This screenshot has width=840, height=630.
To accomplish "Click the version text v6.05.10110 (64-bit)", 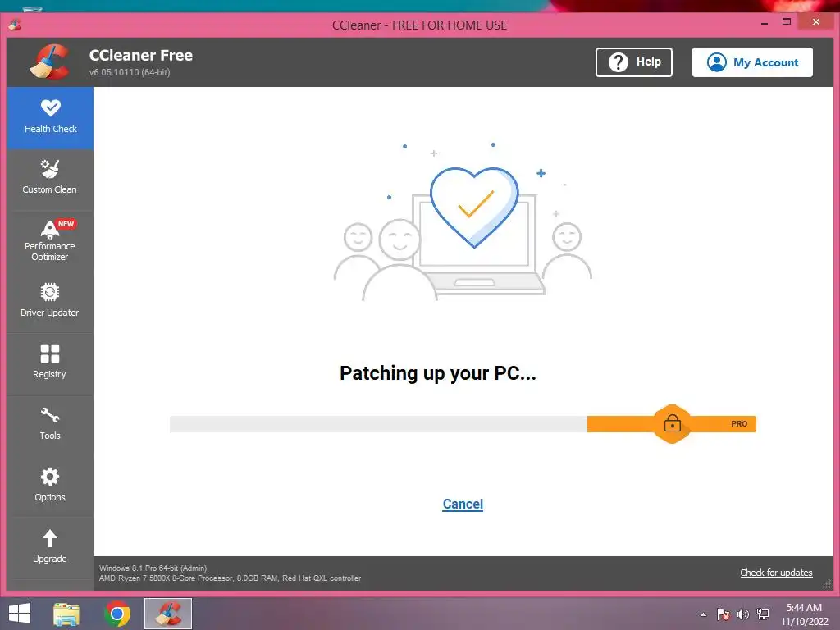I will point(130,72).
